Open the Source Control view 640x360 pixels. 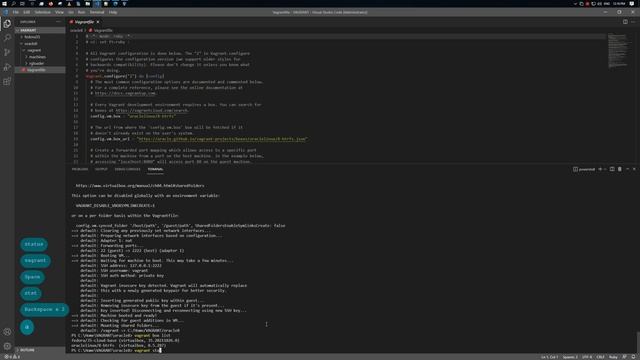point(7,52)
